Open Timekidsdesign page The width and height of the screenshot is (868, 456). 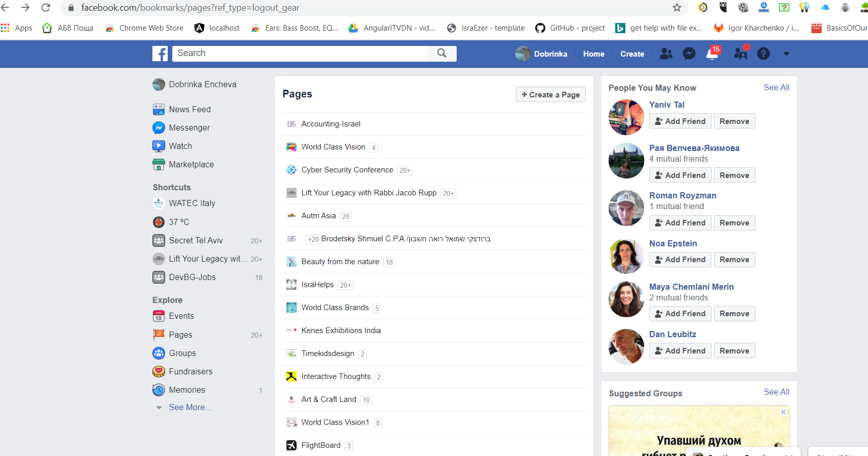click(328, 353)
